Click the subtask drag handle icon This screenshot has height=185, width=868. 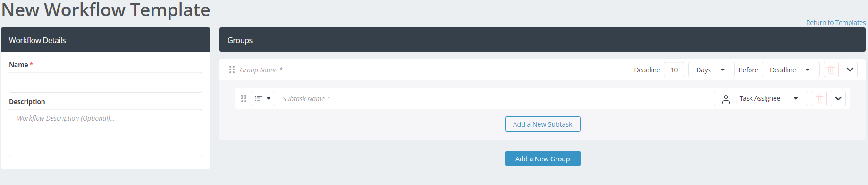click(244, 98)
